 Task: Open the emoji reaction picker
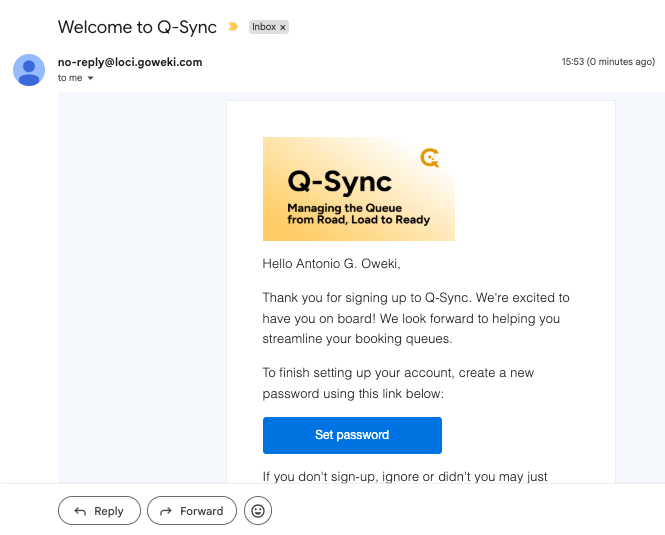[x=258, y=511]
